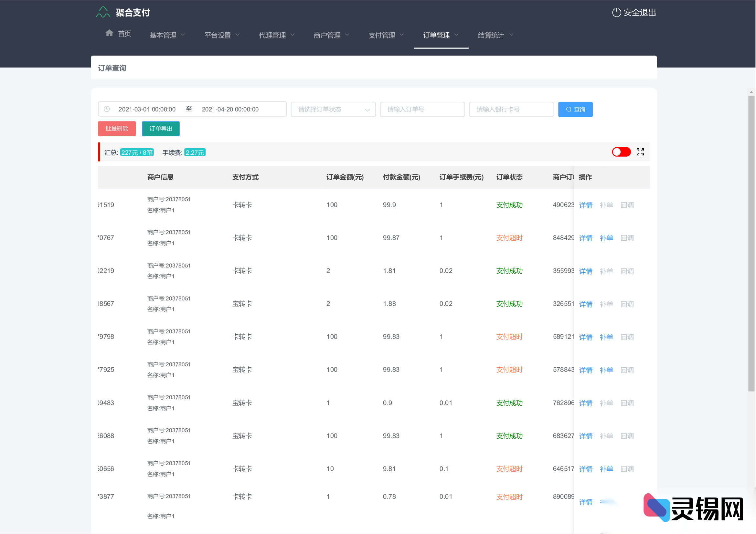Click the 请输入订单号 input field

(422, 109)
